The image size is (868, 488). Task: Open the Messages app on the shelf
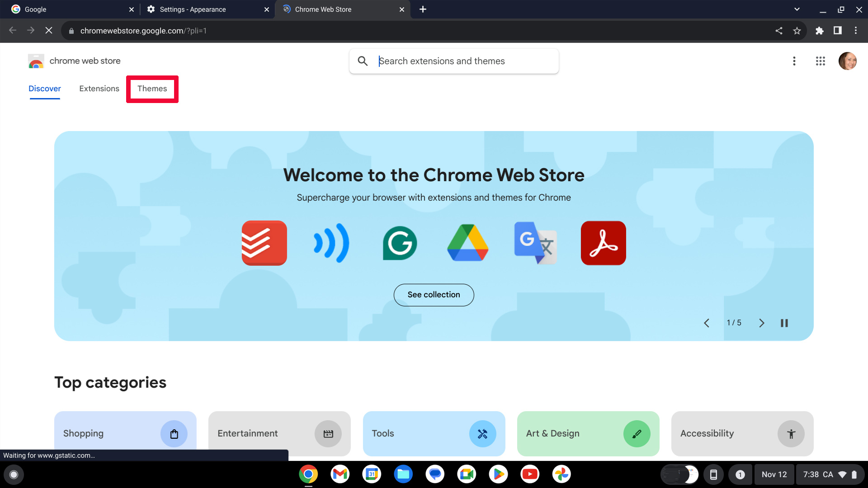pyautogui.click(x=435, y=474)
